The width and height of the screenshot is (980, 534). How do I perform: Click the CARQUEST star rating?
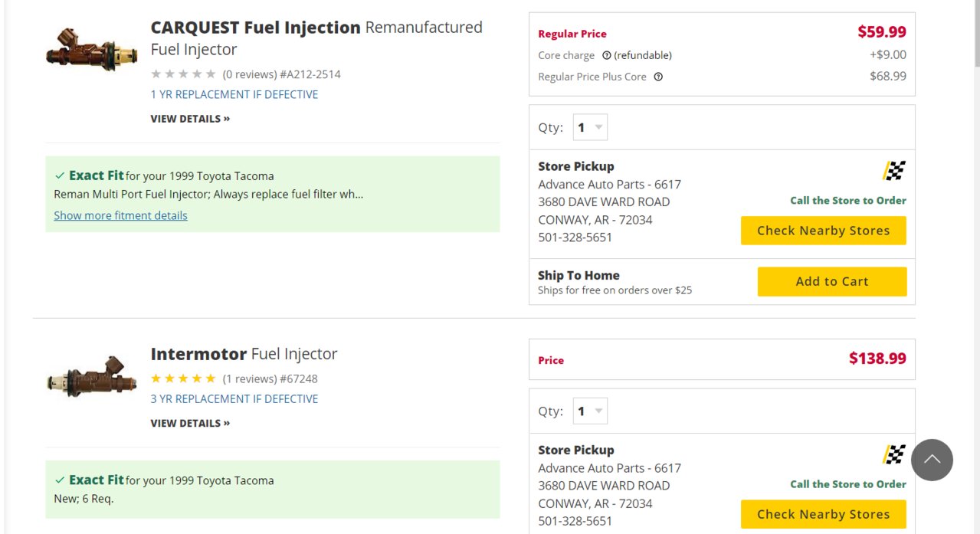click(x=184, y=74)
